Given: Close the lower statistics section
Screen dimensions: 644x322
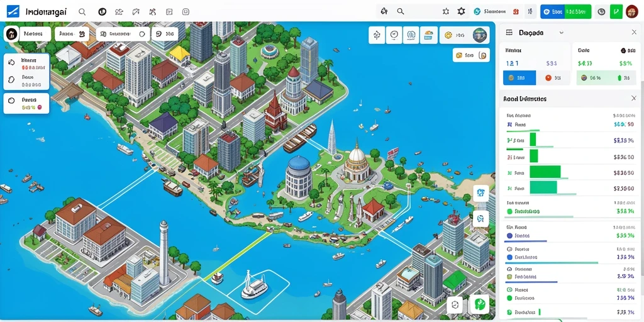Looking at the screenshot, I should (634, 99).
